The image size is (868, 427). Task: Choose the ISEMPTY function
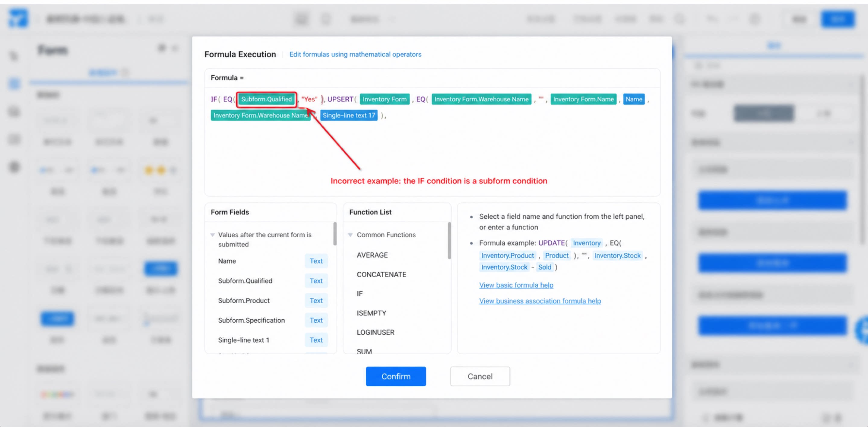point(371,313)
